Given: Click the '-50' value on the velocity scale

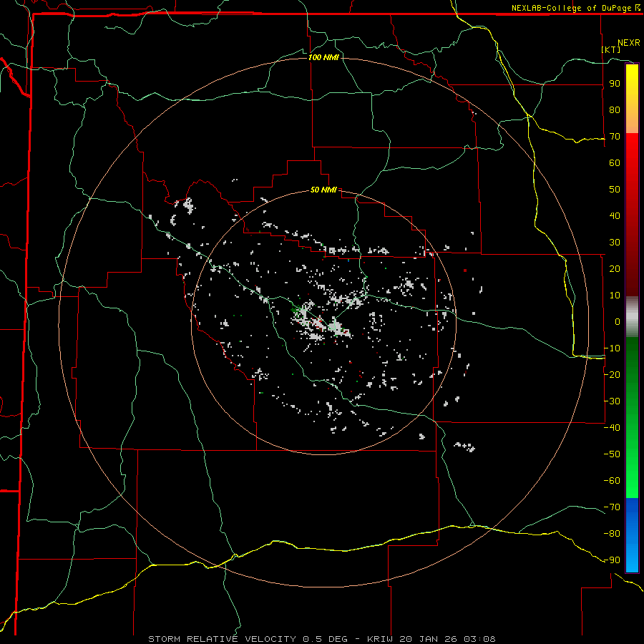Looking at the screenshot, I should (x=612, y=454).
